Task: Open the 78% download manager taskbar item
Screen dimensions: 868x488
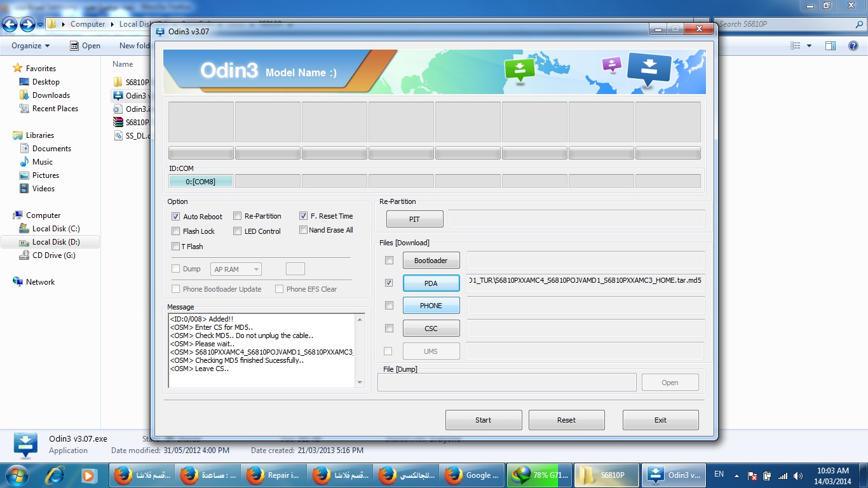Action: click(539, 475)
